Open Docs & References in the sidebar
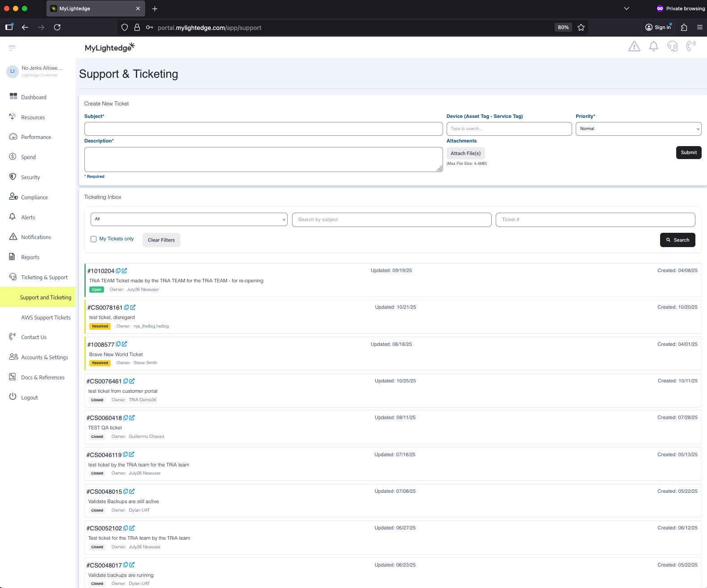 pyautogui.click(x=42, y=378)
